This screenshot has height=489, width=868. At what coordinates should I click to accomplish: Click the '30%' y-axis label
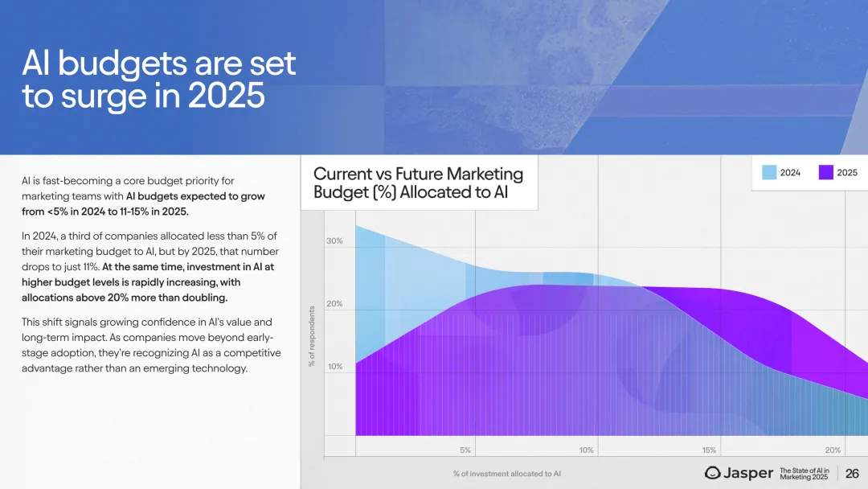pyautogui.click(x=334, y=241)
